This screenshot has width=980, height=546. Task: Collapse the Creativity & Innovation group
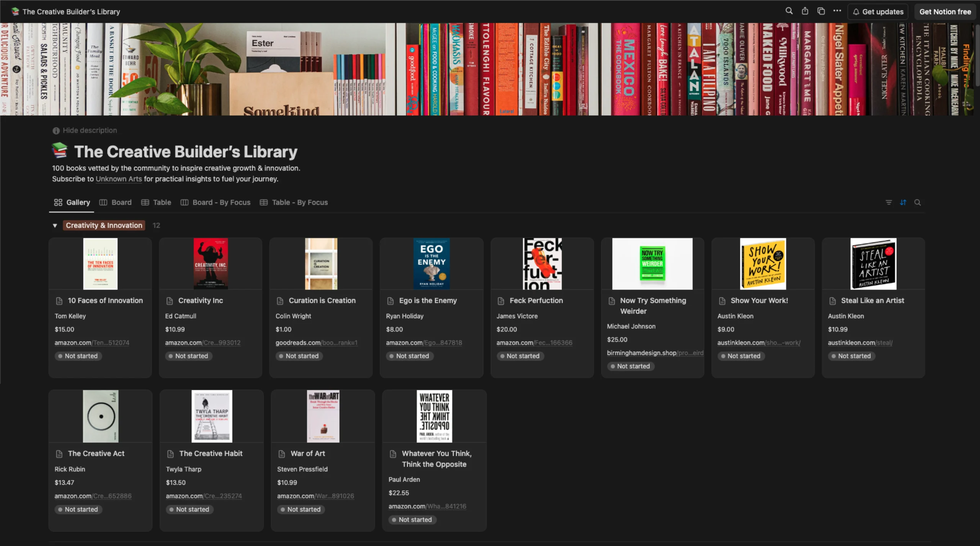coord(55,225)
